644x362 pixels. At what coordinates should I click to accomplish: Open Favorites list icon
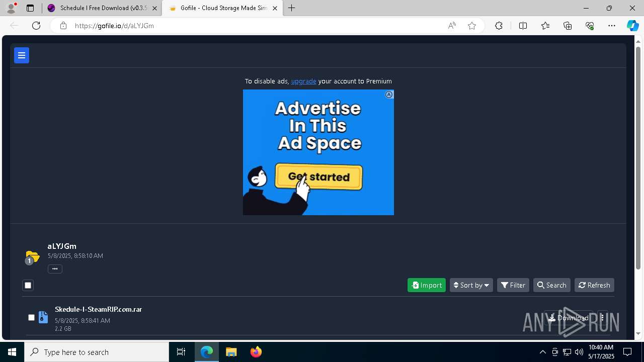tap(545, 26)
